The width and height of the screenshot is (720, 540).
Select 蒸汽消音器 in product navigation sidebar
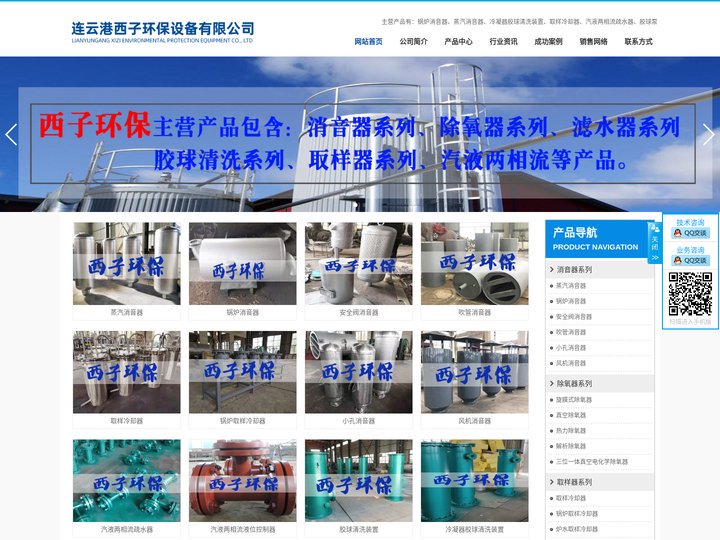571,286
